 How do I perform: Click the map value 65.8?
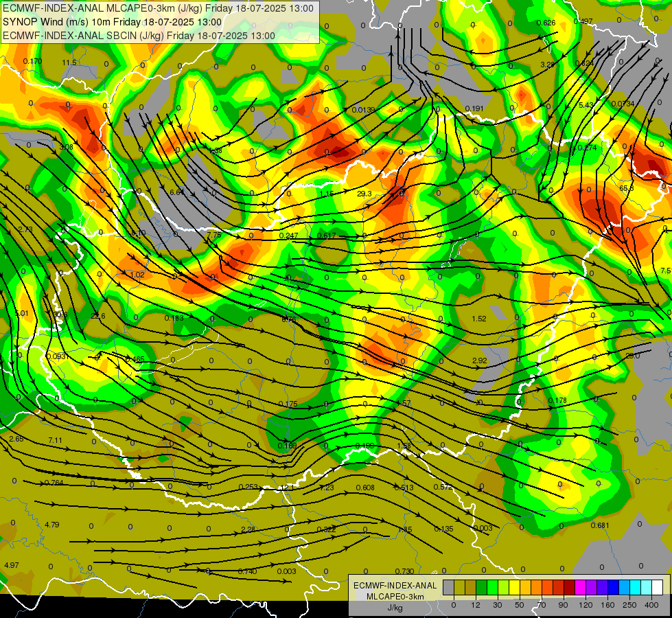627,188
